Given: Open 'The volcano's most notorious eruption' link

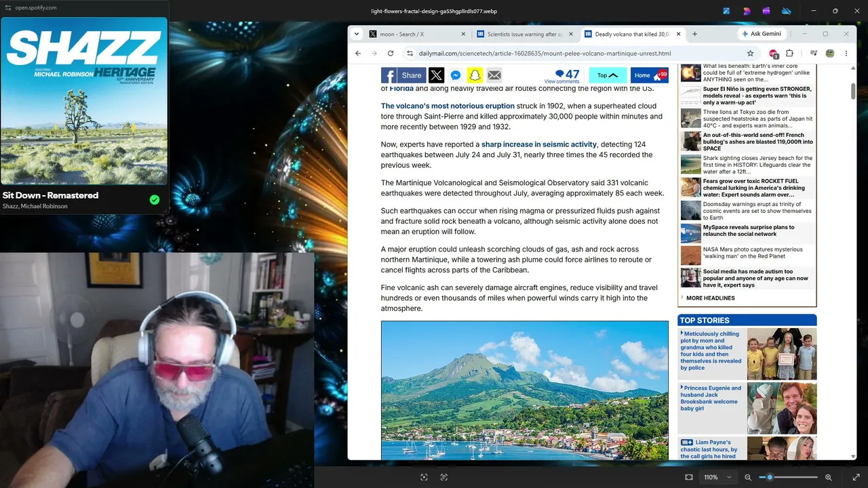Looking at the screenshot, I should (x=448, y=106).
